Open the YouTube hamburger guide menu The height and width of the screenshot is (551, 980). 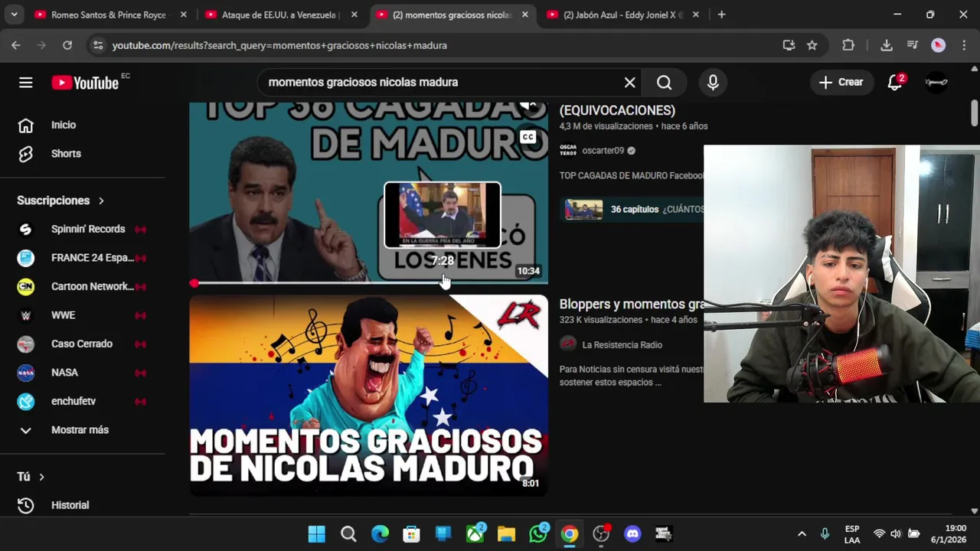tap(26, 83)
